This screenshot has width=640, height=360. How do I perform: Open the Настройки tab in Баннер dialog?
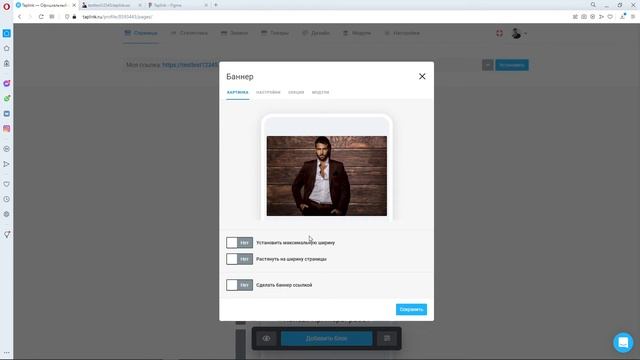[x=268, y=92]
